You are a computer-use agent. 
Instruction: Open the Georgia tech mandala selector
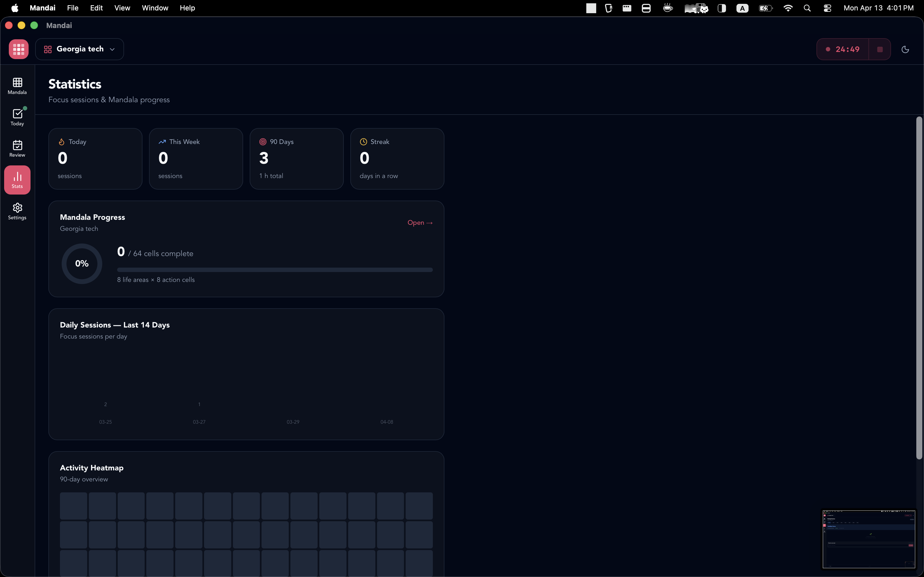[79, 49]
